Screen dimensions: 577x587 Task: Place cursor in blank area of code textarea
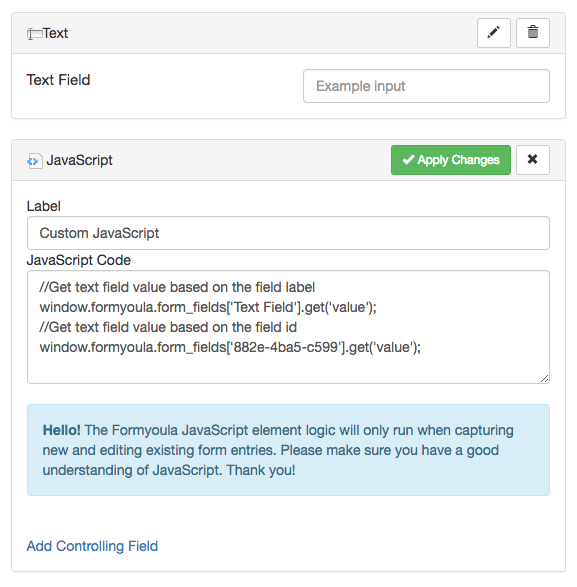click(288, 369)
